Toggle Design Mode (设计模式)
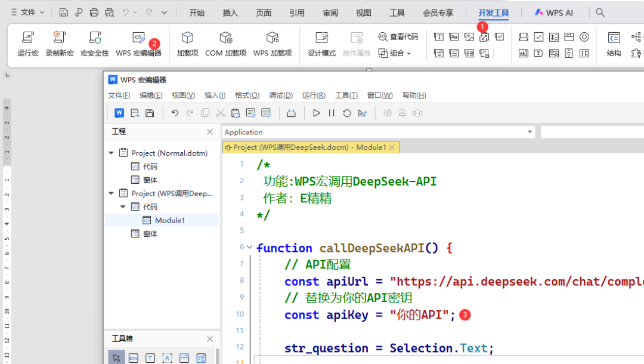The width and height of the screenshot is (644, 364). (321, 44)
